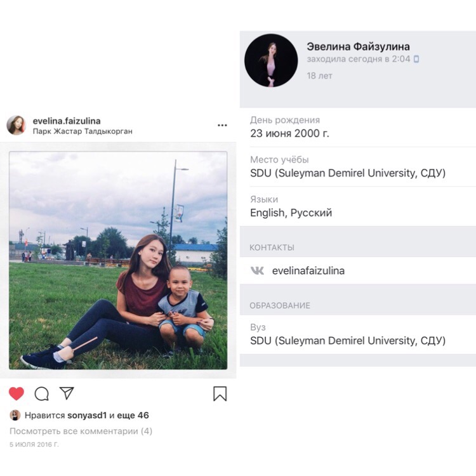Image resolution: width=476 pixels, height=476 pixels.
Task: Open the three-dot post options menu
Action: pyautogui.click(x=222, y=126)
